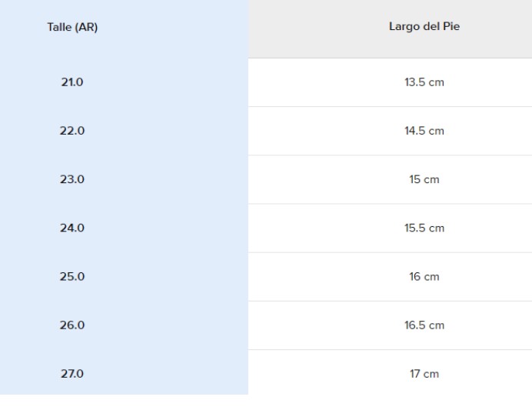The height and width of the screenshot is (420, 532).
Task: Click the 24.0 size cell
Action: point(72,228)
